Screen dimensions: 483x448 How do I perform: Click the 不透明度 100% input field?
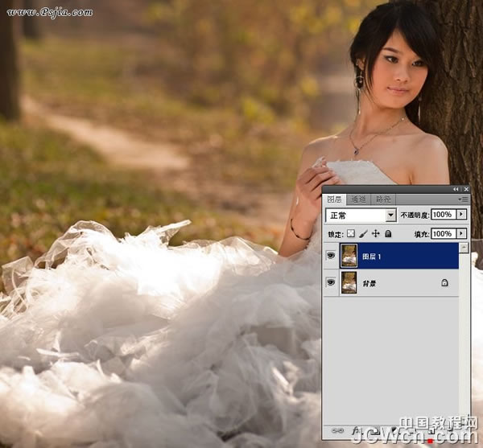point(444,214)
